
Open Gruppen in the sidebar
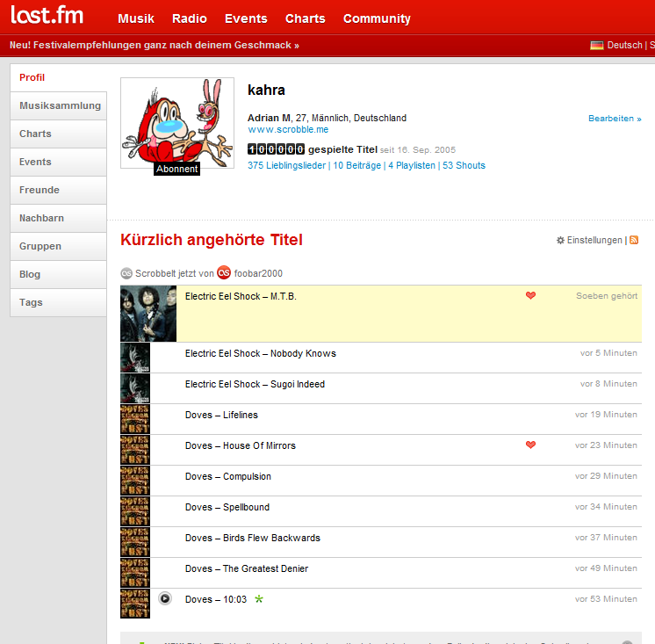(59, 246)
